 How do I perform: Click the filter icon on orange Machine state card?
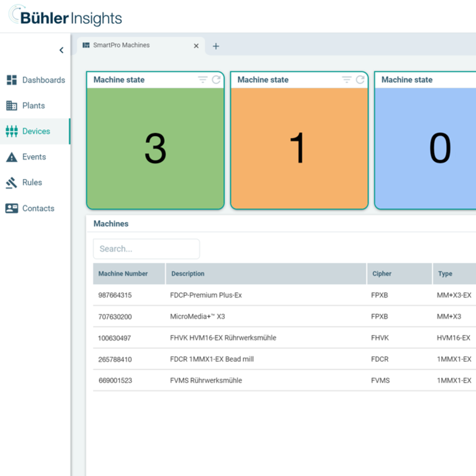click(347, 80)
